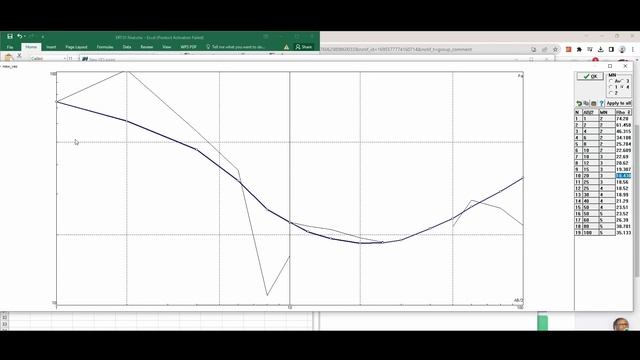Click the red extension icon in browser toolbar
Screen dimensions: 640x360
pos(568,49)
